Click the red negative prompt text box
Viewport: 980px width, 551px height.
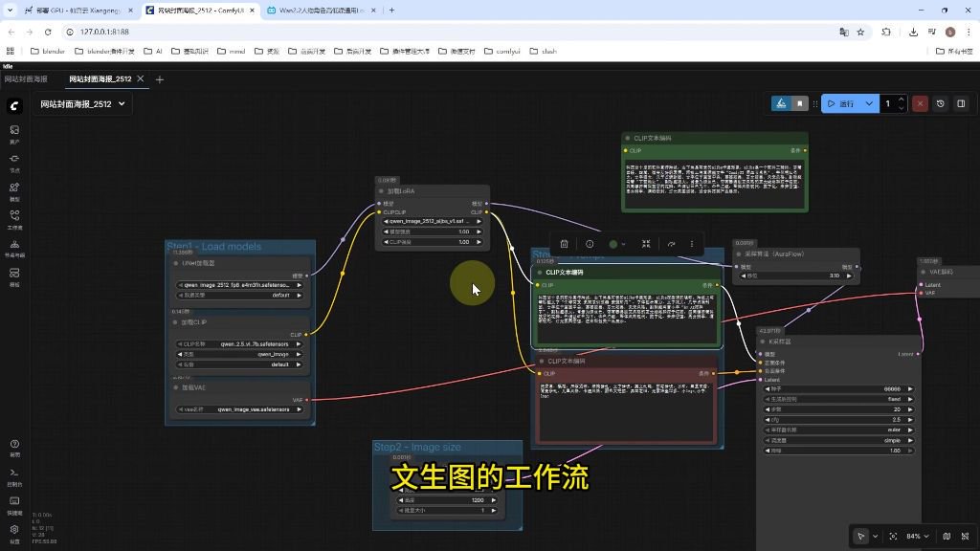point(626,410)
